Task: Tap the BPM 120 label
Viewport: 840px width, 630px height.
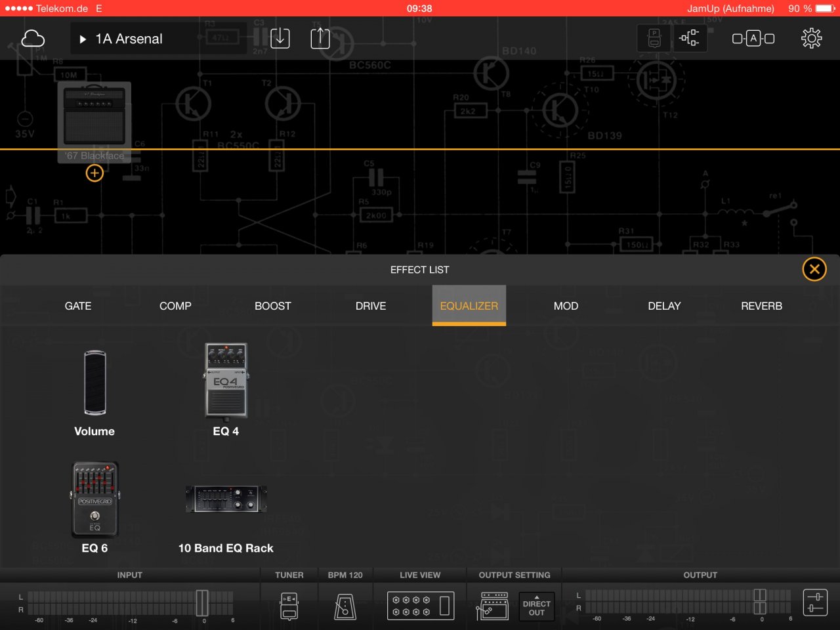Action: pos(345,575)
